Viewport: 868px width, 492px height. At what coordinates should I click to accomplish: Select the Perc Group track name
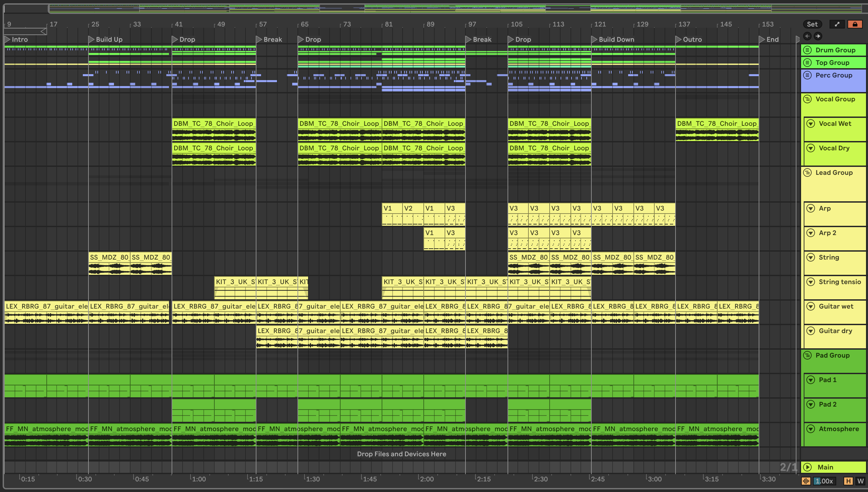click(x=834, y=75)
